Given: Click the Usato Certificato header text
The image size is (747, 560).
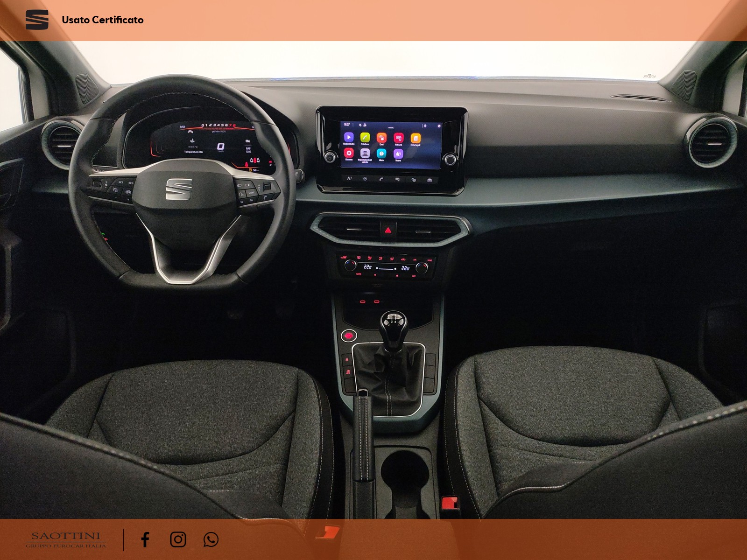Looking at the screenshot, I should pos(103,20).
